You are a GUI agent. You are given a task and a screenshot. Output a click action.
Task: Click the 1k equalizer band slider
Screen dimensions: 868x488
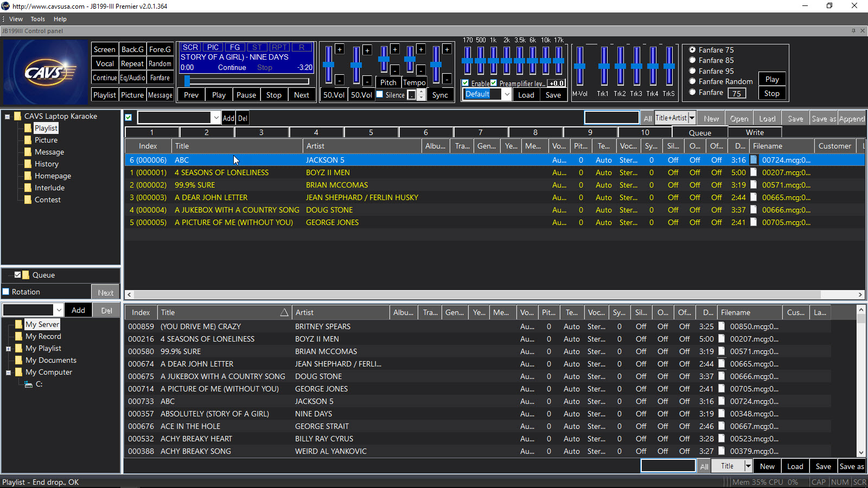coord(494,60)
